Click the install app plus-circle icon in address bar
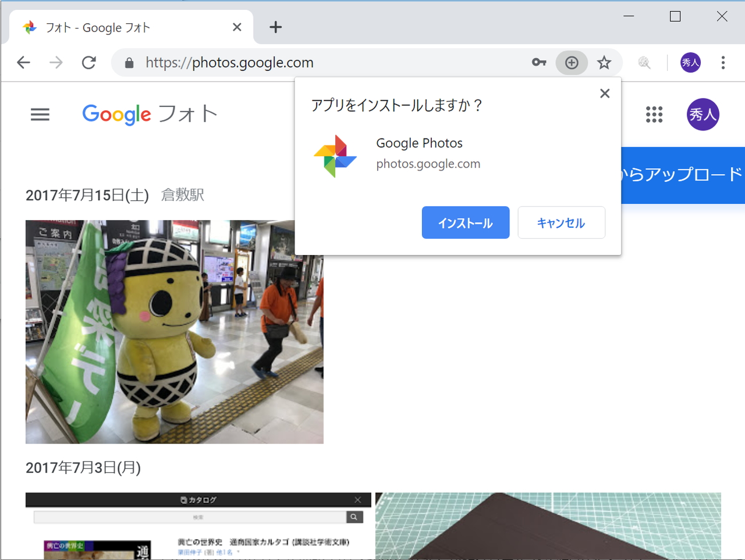Screen dimensions: 745x560 click(x=572, y=62)
